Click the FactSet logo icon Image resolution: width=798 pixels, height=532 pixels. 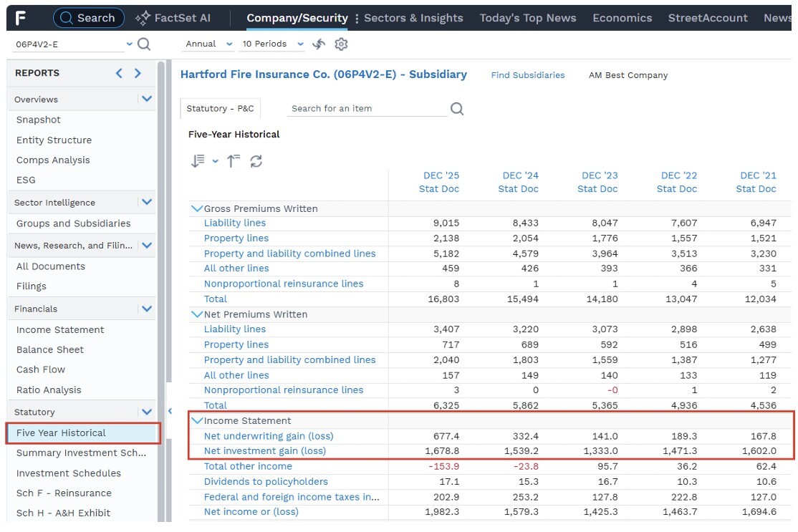point(20,19)
